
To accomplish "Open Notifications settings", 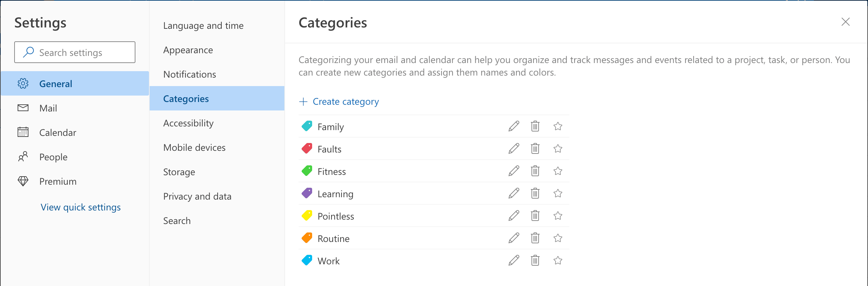I will (x=190, y=74).
